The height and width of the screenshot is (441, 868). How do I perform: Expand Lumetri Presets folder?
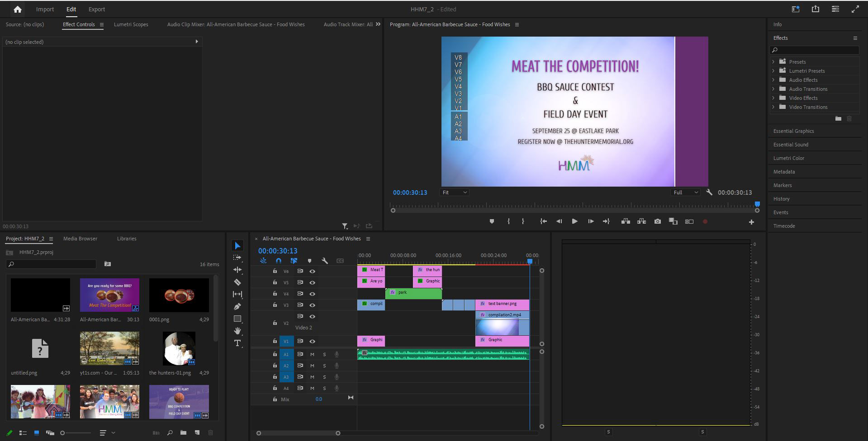pos(773,70)
